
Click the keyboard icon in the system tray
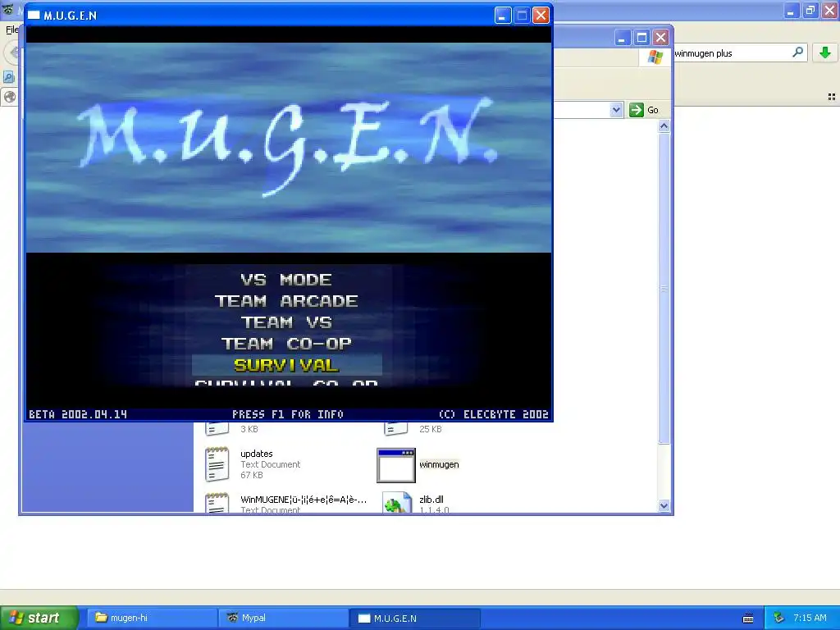point(748,619)
